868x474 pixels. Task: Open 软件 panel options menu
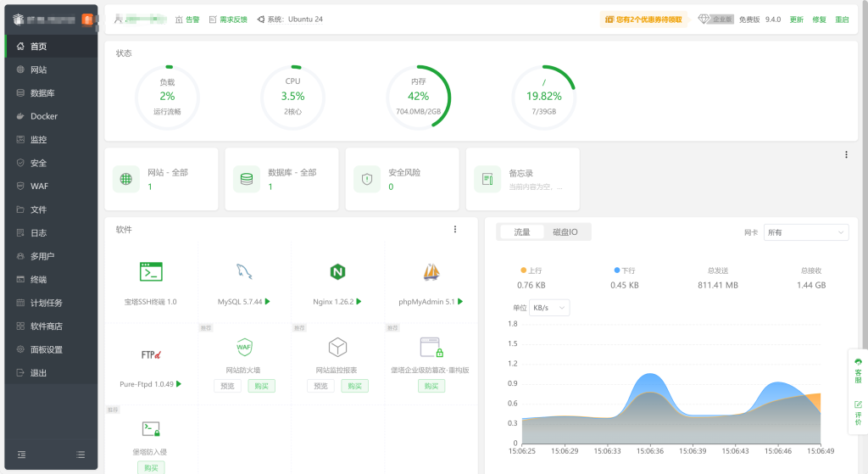(455, 229)
